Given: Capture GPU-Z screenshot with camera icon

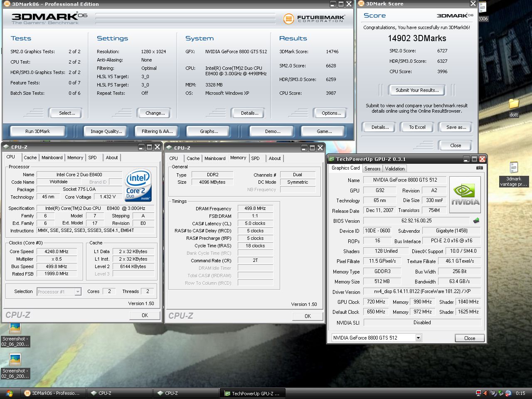Looking at the screenshot, I should [x=479, y=168].
